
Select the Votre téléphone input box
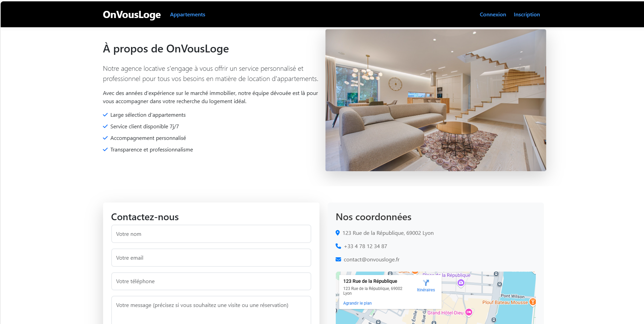click(211, 281)
